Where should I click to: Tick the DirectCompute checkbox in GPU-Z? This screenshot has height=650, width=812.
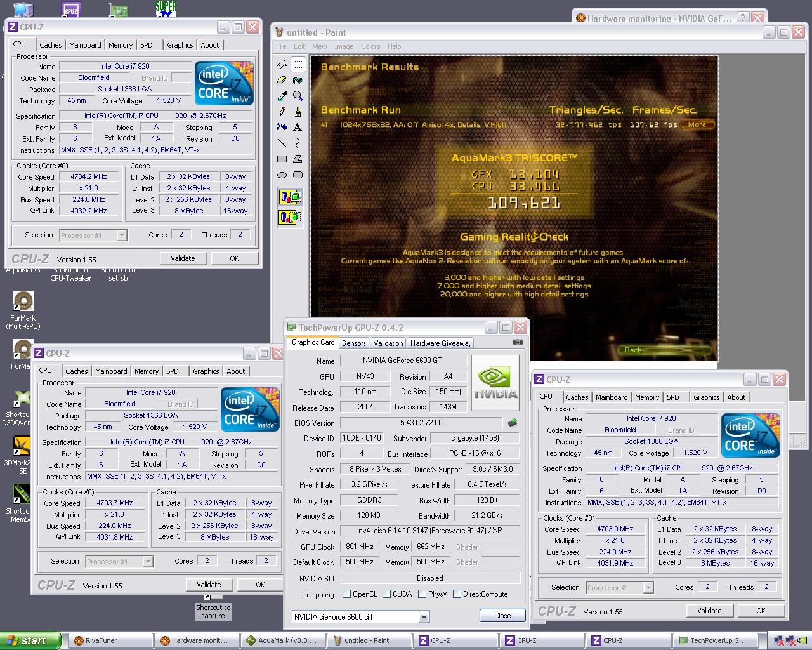[x=457, y=594]
